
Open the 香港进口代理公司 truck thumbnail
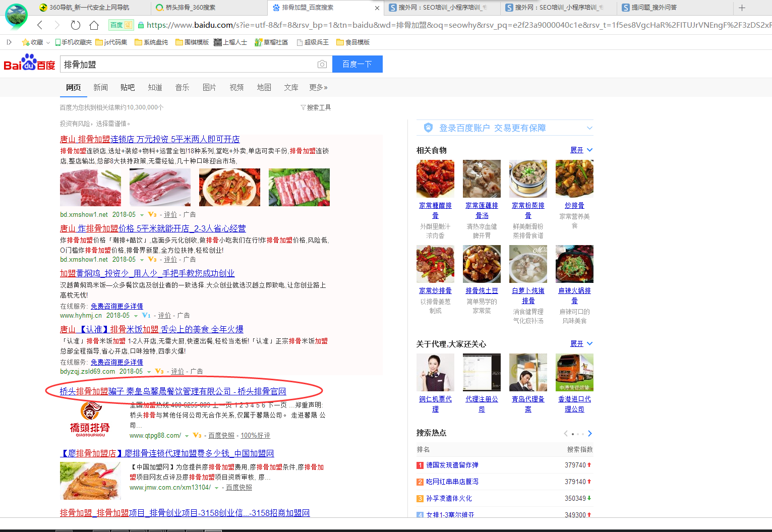(574, 372)
